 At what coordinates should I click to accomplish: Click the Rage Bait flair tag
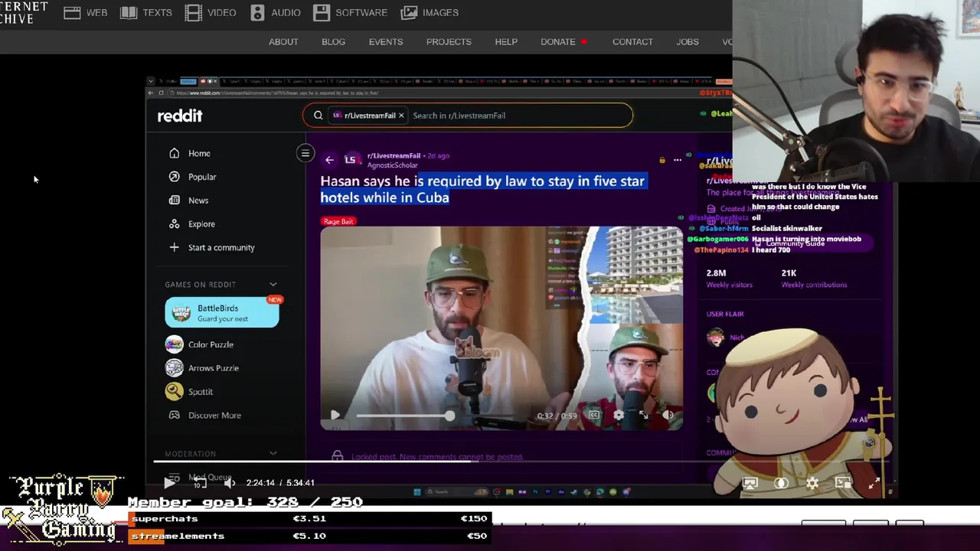(x=338, y=221)
